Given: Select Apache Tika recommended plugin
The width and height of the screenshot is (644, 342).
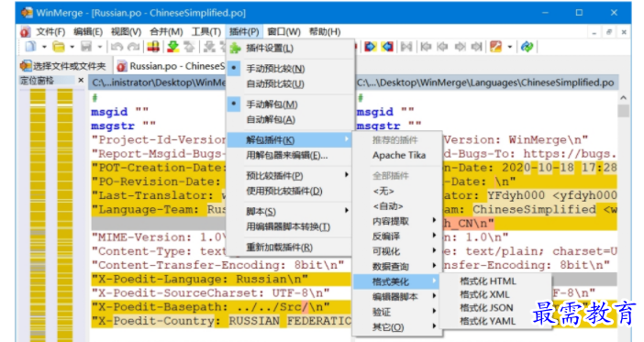Looking at the screenshot, I should 397,155.
